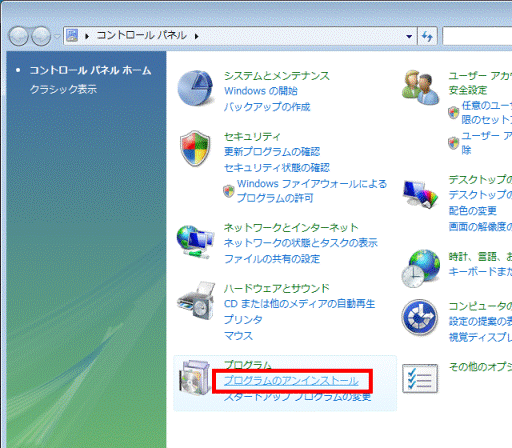Click the shield icon beside ユーザー ア link

[x=453, y=143]
